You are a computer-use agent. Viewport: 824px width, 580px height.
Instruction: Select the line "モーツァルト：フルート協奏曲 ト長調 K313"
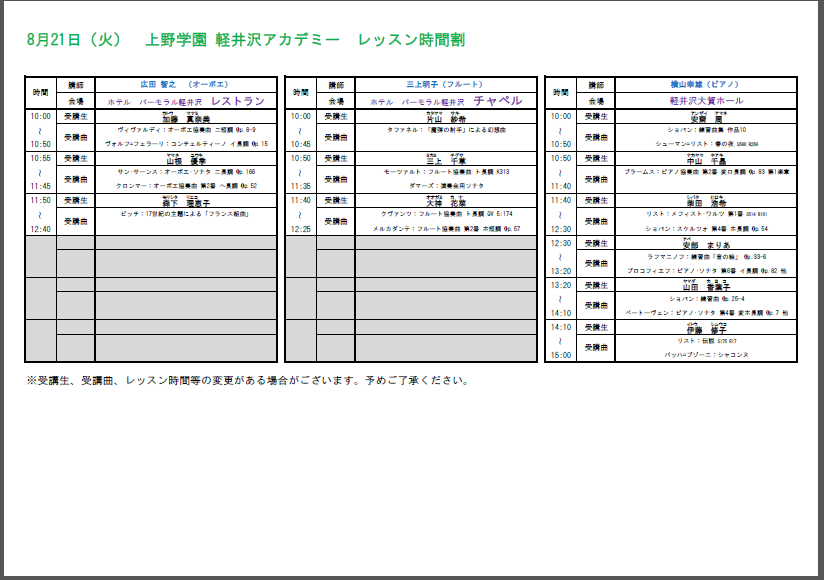tap(447, 172)
